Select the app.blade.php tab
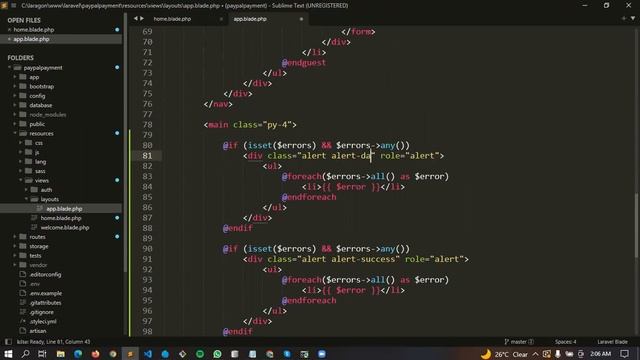Viewport: 640px width, 360px height. [250, 19]
